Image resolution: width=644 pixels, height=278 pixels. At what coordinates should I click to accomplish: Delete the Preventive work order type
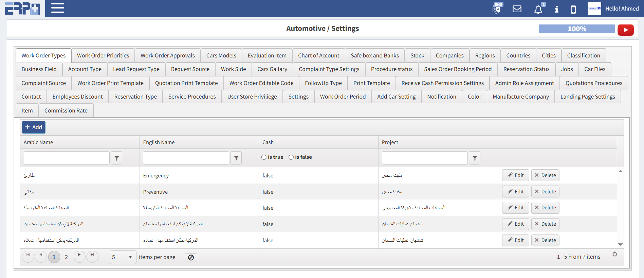[x=545, y=192]
